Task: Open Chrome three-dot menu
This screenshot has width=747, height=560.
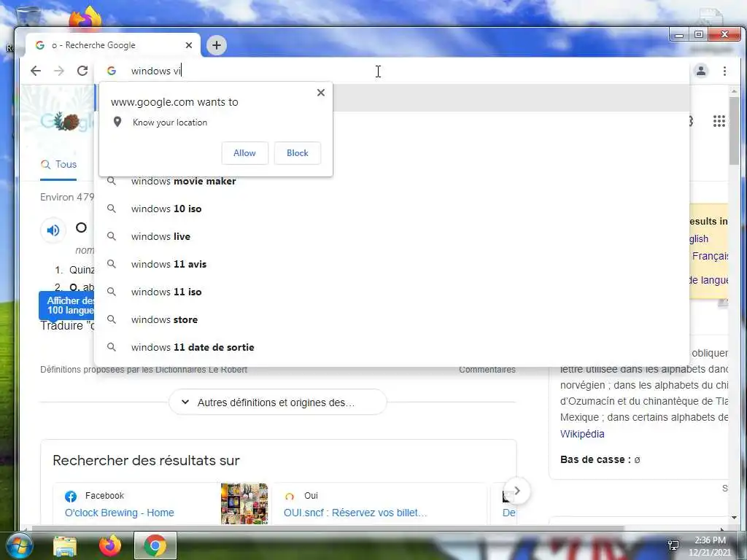Action: coord(724,71)
